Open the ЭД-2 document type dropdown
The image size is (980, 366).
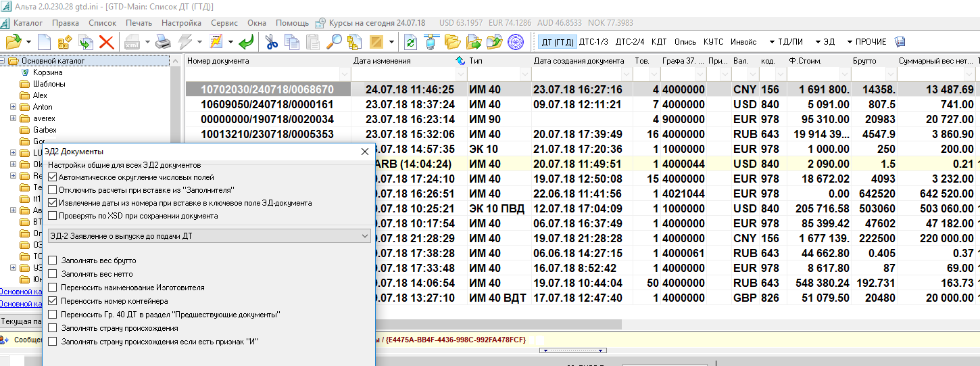pyautogui.click(x=365, y=235)
